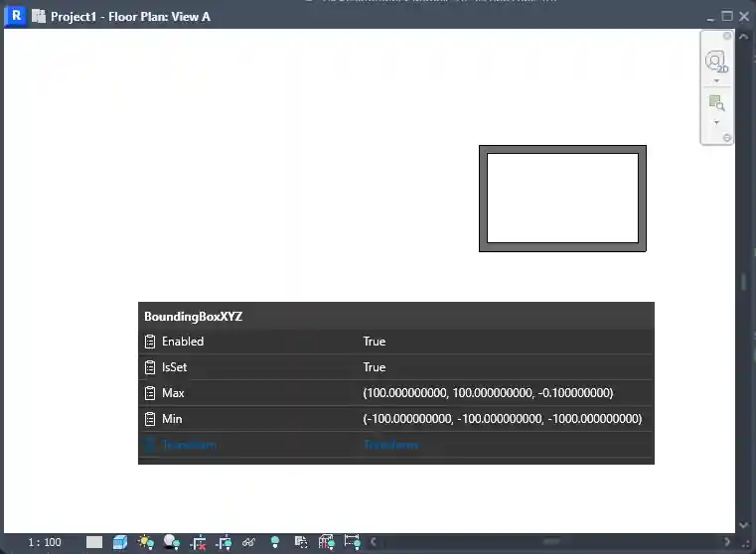Click Temporary Hide/Isolate glasses icon
The image size is (756, 554).
coord(249,542)
